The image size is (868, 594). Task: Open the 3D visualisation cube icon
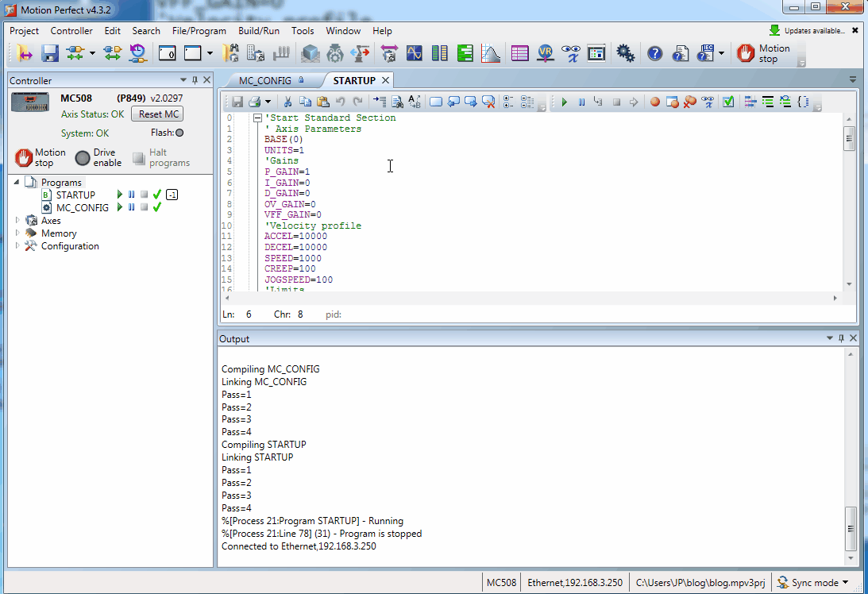(x=310, y=53)
